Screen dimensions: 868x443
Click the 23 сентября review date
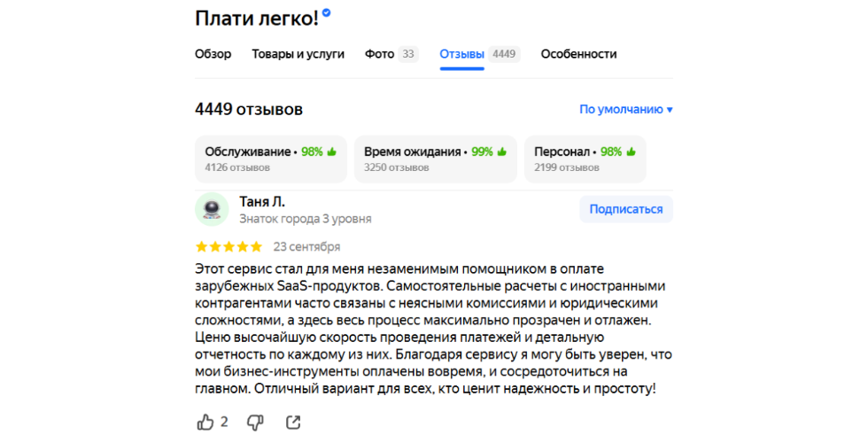(306, 246)
